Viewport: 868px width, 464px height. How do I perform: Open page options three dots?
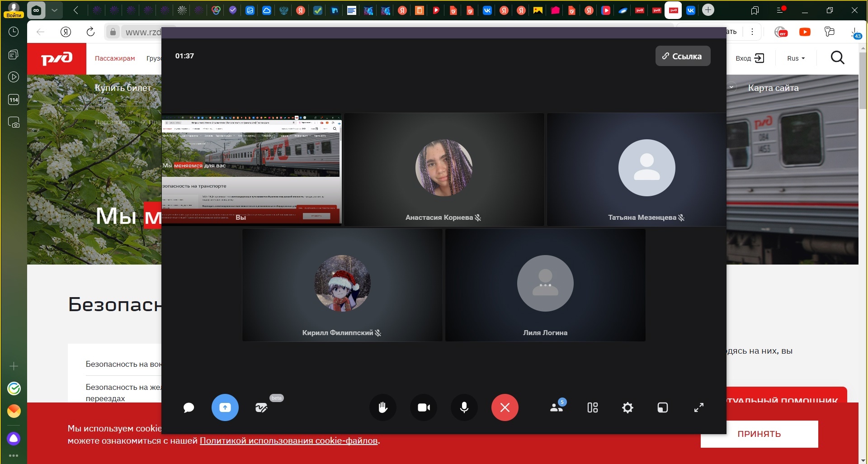click(x=752, y=32)
